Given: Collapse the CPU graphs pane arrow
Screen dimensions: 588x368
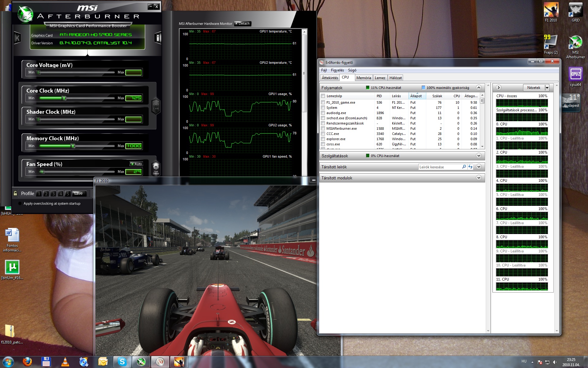Looking at the screenshot, I should tap(498, 88).
